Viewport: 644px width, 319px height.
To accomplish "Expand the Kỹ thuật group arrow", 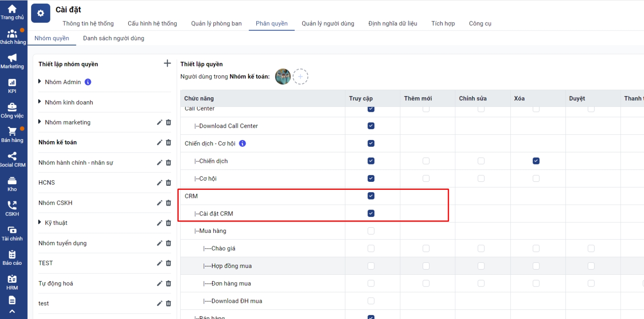I will 40,222.
